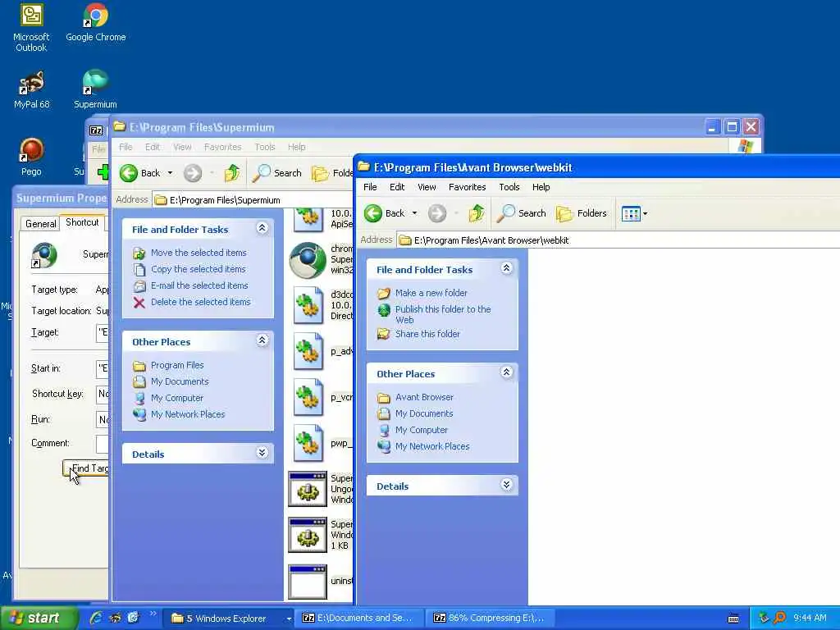The image size is (840, 630).
Task: Click Forward arrow in webkit window toolbar
Action: (x=437, y=213)
